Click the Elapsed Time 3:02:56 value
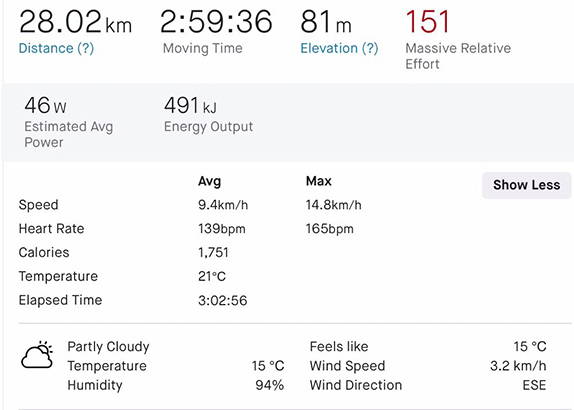 pos(223,301)
